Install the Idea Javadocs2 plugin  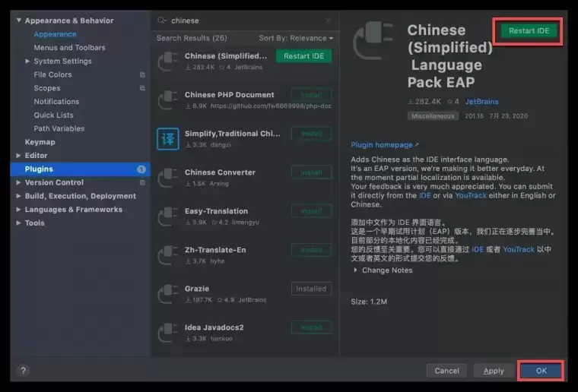(x=311, y=328)
